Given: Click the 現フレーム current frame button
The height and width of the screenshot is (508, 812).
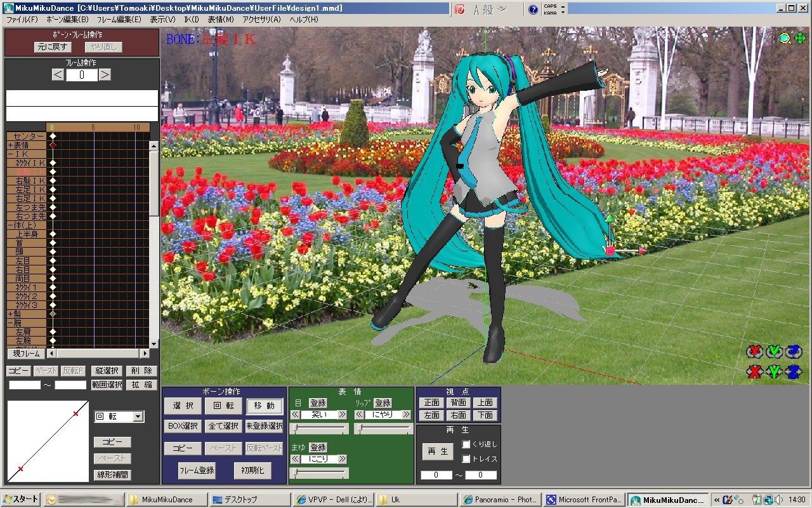Looking at the screenshot, I should (x=26, y=354).
